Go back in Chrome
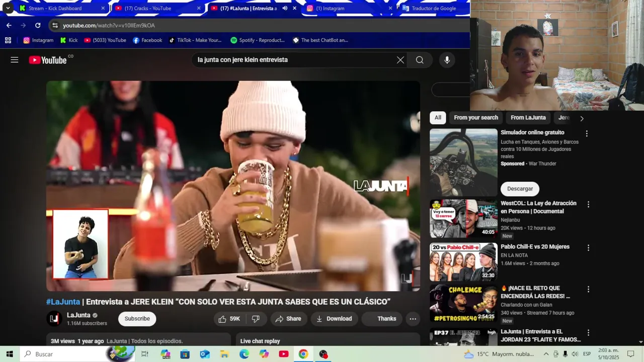 point(9,25)
